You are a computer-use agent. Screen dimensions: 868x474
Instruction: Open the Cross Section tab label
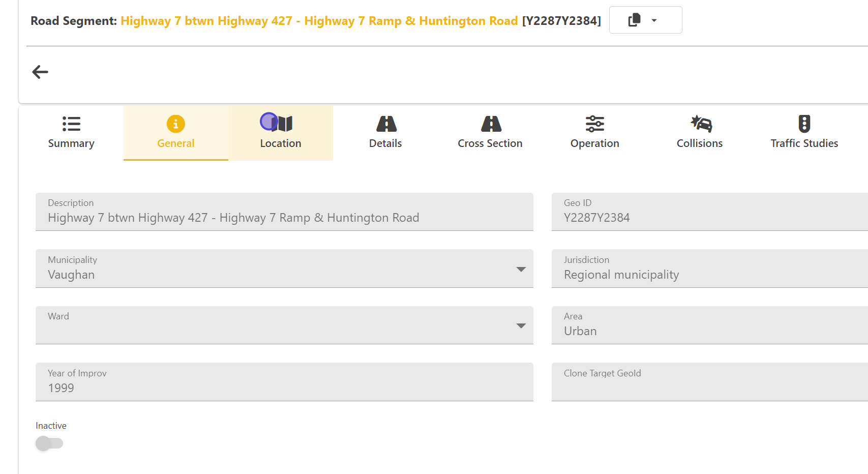(x=490, y=143)
